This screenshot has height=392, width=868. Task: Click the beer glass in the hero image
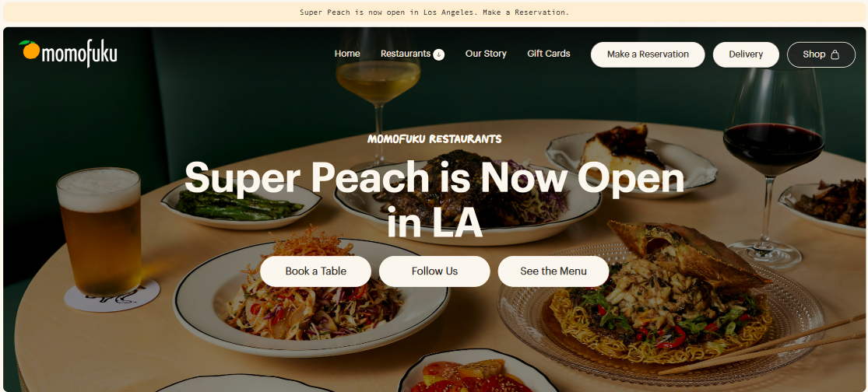100,233
